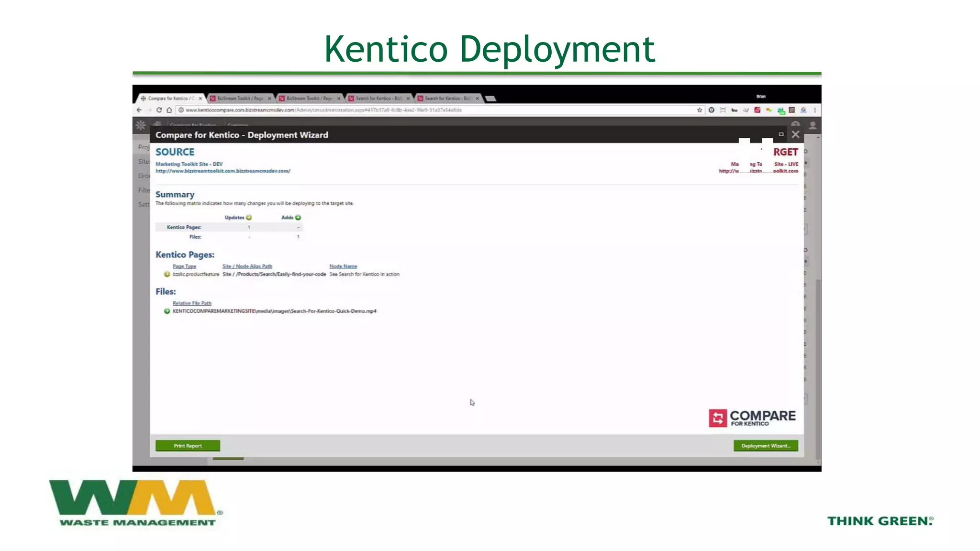Open a new browser tab
Viewport: 980px width, 551px height.
(x=490, y=99)
